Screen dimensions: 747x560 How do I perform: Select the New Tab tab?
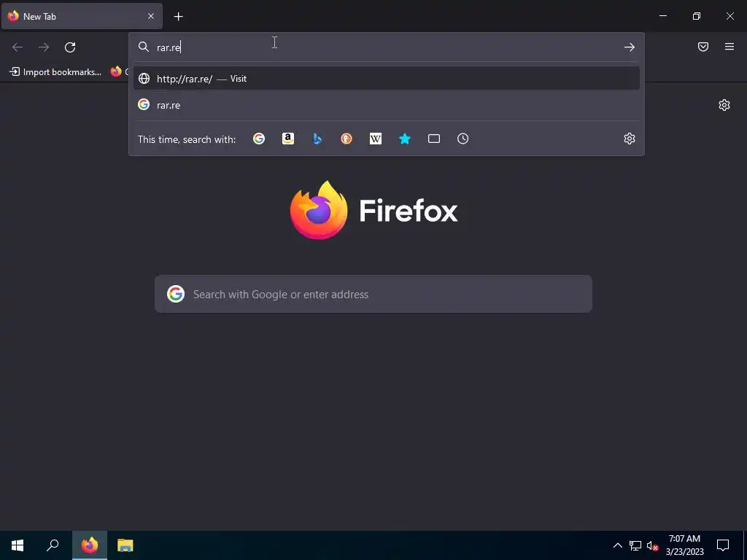[82, 16]
